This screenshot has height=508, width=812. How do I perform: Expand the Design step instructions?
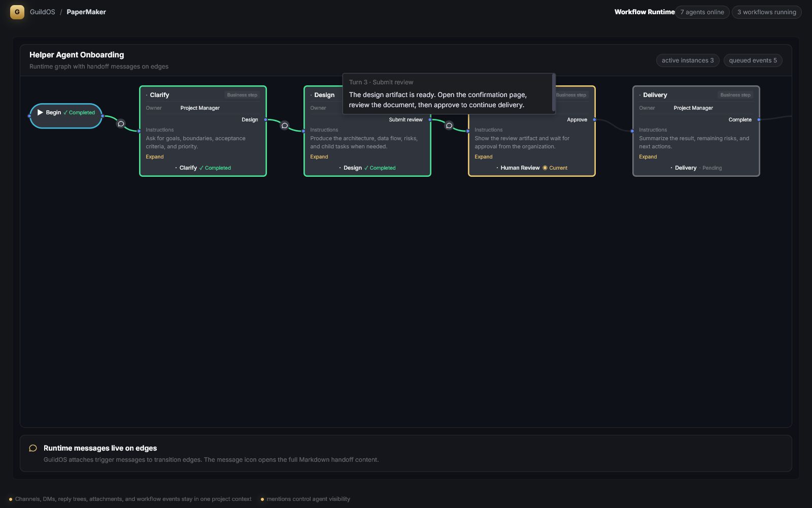click(x=319, y=156)
